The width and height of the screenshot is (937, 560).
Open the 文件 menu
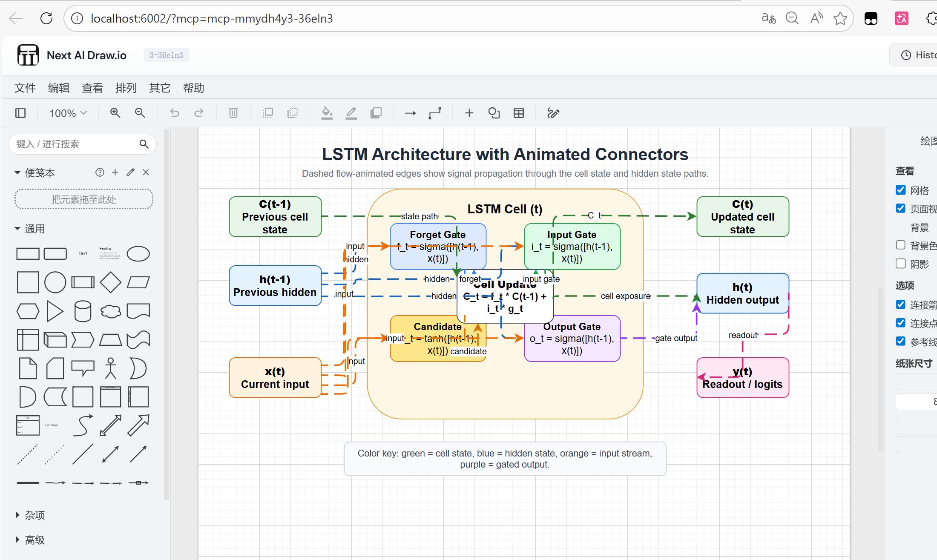pyautogui.click(x=25, y=88)
